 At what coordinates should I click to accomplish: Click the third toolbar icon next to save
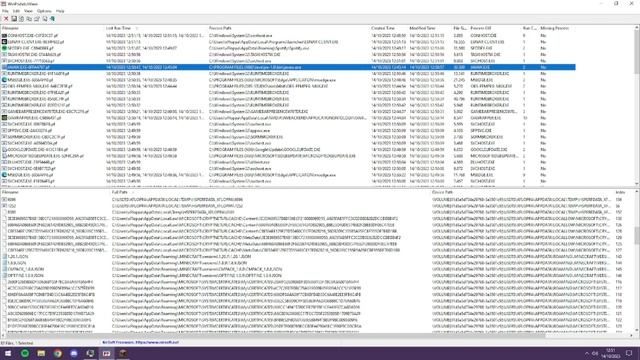point(22,19)
